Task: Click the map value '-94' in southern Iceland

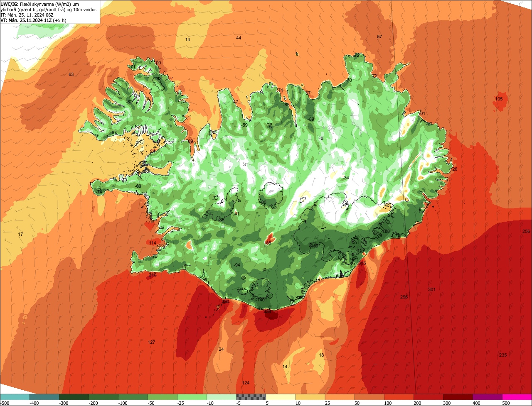Action: 237,265
